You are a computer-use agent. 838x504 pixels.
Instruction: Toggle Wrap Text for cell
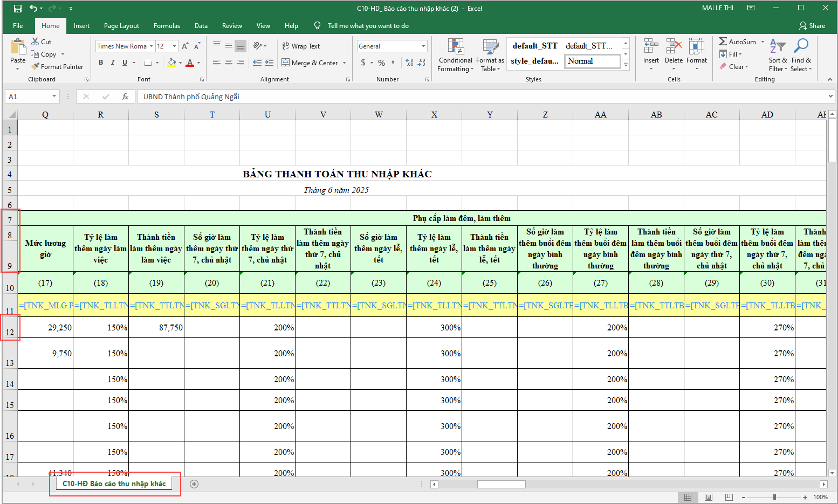coord(301,46)
